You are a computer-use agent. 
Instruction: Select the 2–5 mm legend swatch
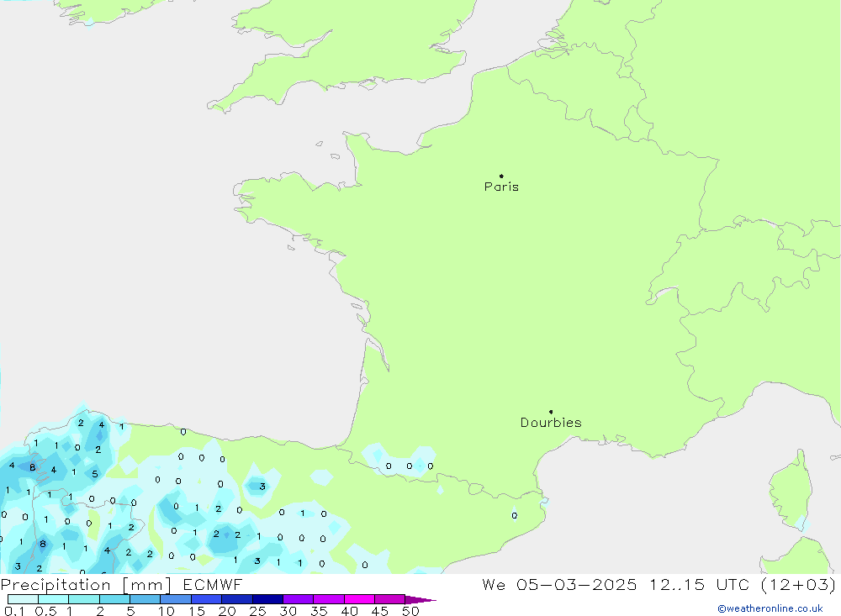click(114, 599)
